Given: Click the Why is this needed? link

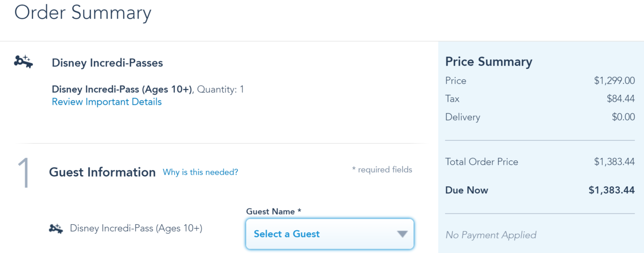Looking at the screenshot, I should 200,172.
